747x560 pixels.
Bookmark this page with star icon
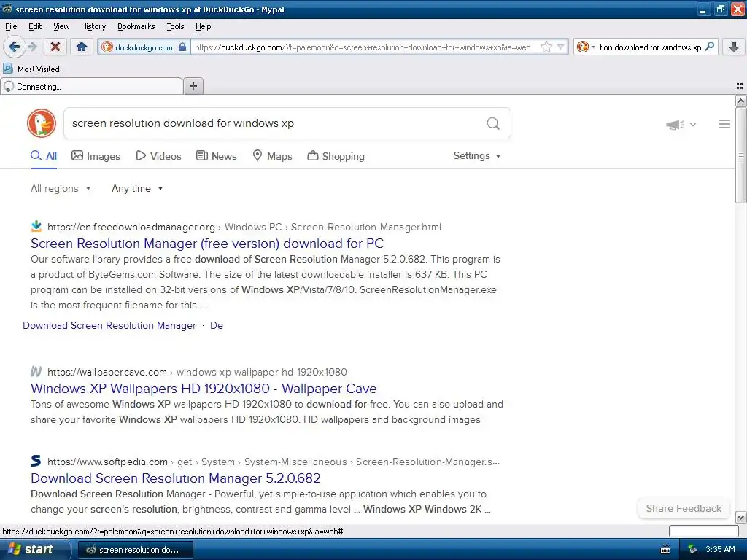click(x=546, y=47)
